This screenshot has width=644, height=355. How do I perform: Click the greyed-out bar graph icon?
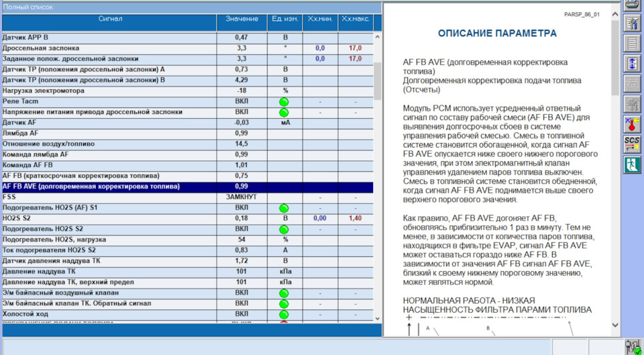click(x=632, y=104)
